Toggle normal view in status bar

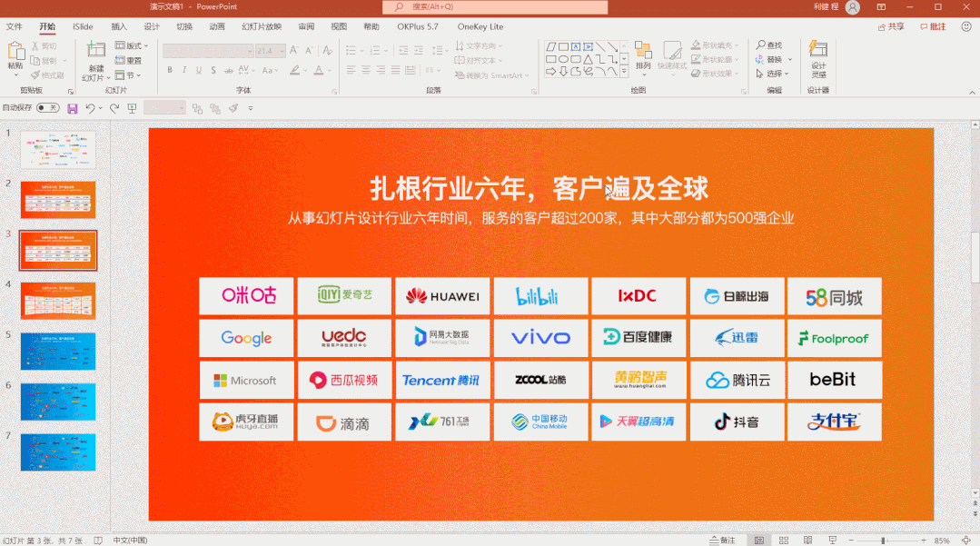(x=759, y=541)
